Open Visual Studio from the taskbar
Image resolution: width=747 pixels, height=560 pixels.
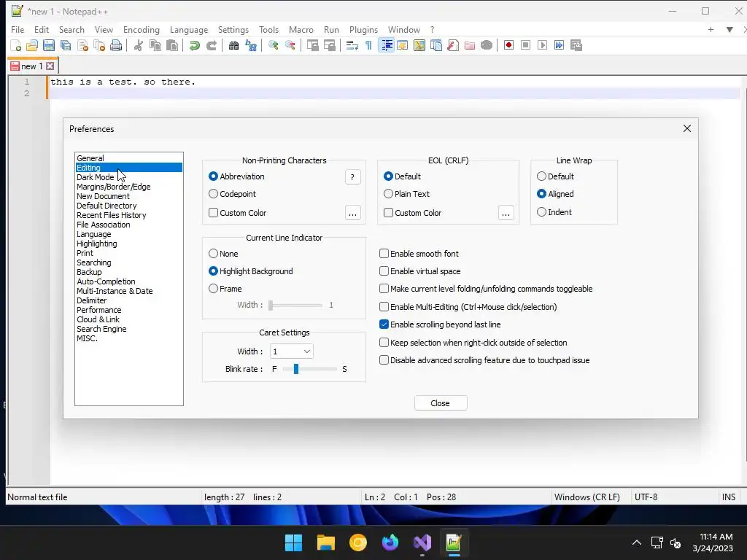(x=422, y=542)
